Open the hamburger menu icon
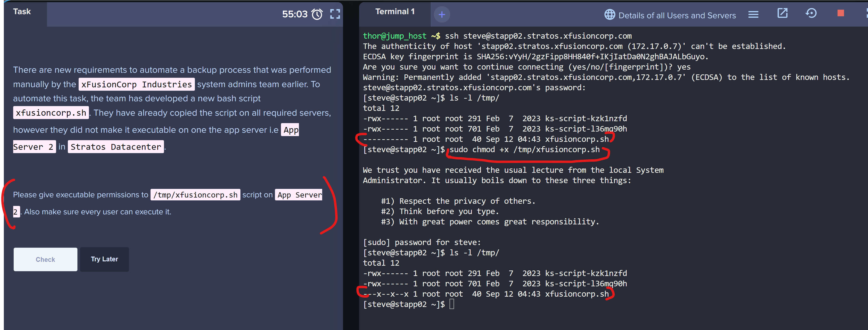Screen dimensions: 868x330 (753, 14)
